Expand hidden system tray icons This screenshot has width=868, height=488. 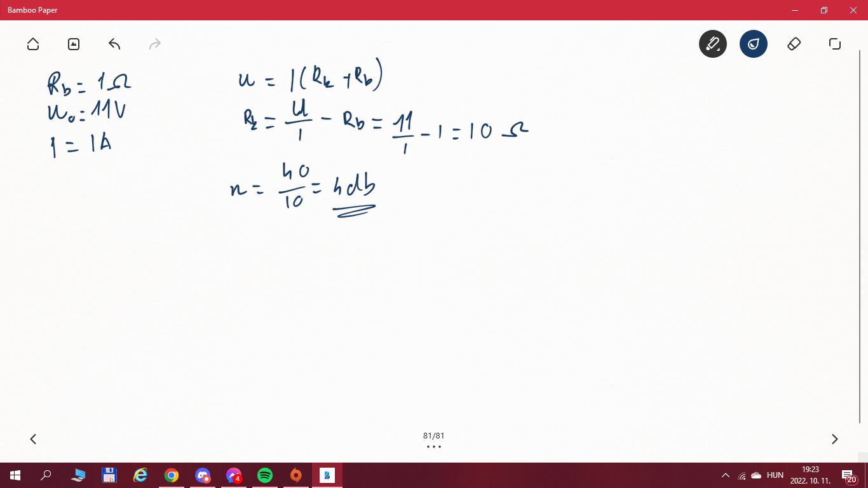pyautogui.click(x=725, y=475)
